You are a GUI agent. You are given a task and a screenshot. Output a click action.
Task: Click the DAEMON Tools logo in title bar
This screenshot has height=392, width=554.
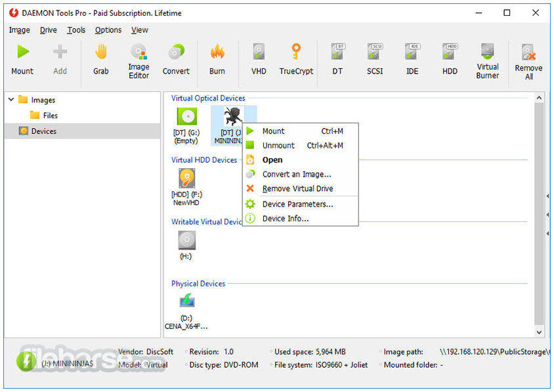14,13
